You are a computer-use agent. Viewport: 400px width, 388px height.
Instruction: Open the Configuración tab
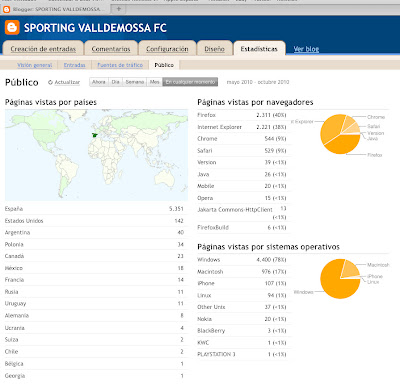click(x=167, y=49)
